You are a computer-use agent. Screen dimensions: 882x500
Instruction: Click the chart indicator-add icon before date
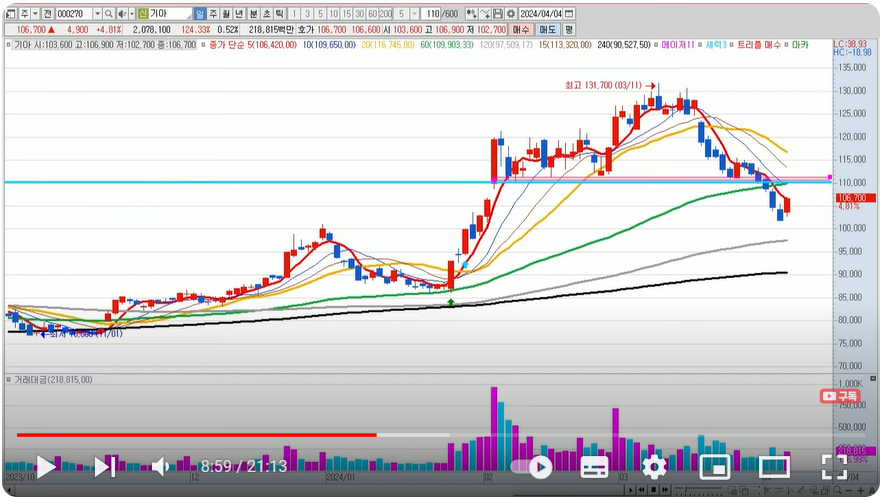pos(471,13)
